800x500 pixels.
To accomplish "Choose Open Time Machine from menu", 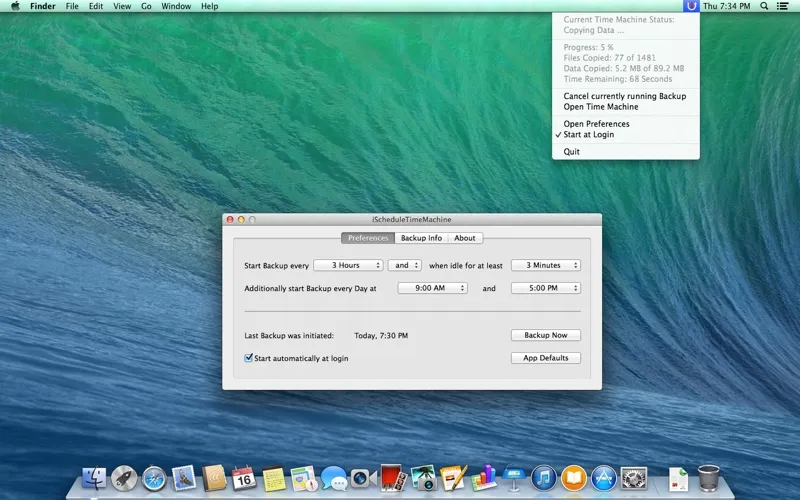I will coord(600,107).
